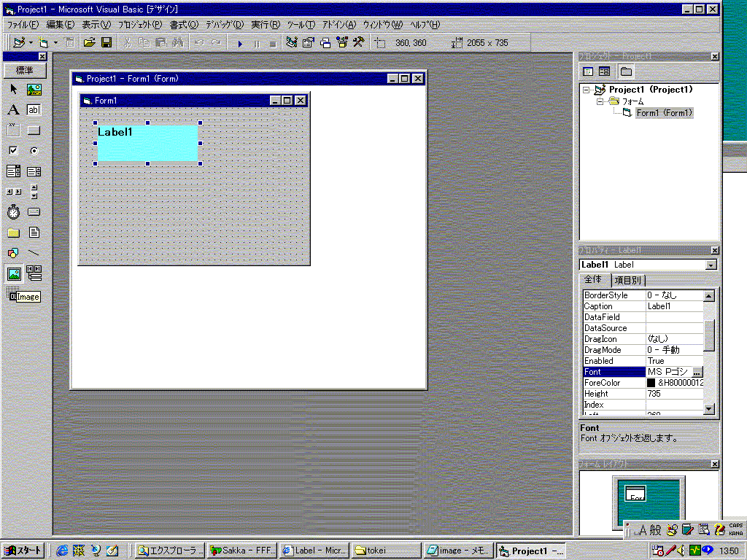Select the TextBox tool in toolbox
Viewport: 747px width, 560px height.
click(34, 110)
